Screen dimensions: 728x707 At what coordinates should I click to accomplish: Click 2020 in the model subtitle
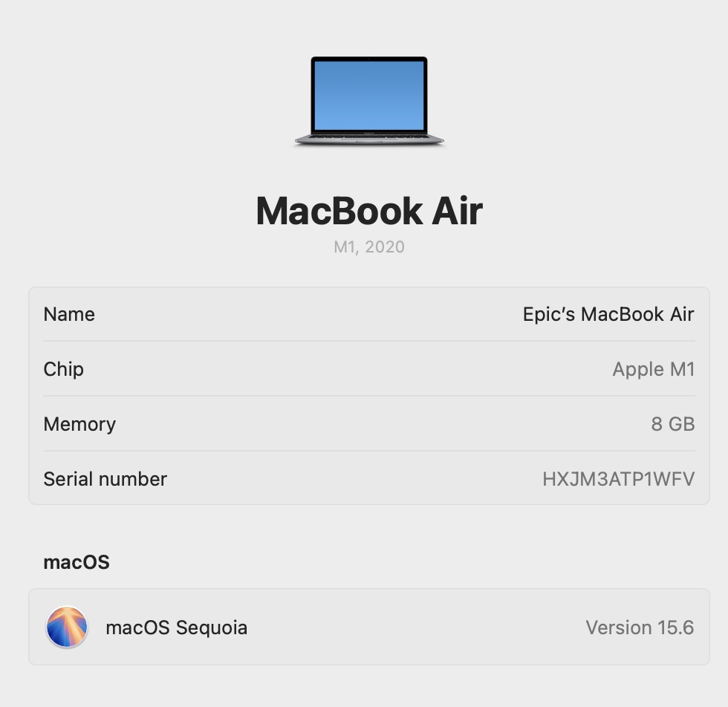pyautogui.click(x=385, y=247)
